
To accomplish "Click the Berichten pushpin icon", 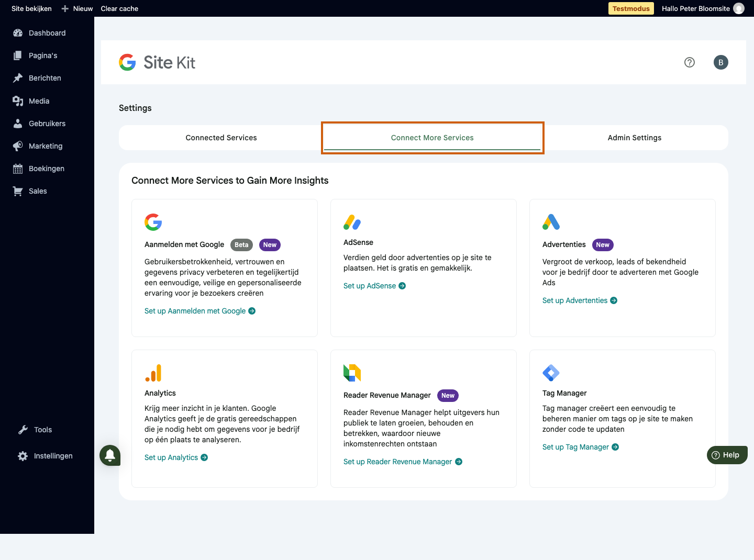I will (18, 78).
